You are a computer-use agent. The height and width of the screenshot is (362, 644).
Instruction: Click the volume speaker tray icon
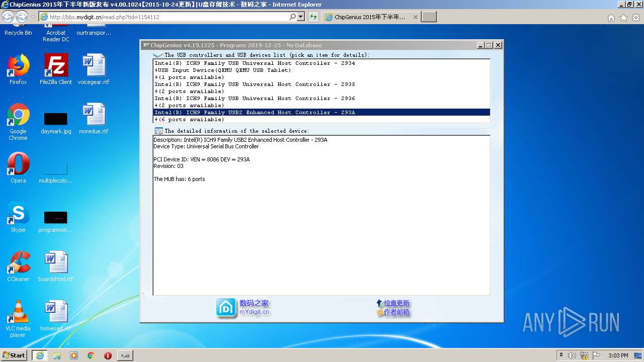click(x=572, y=355)
